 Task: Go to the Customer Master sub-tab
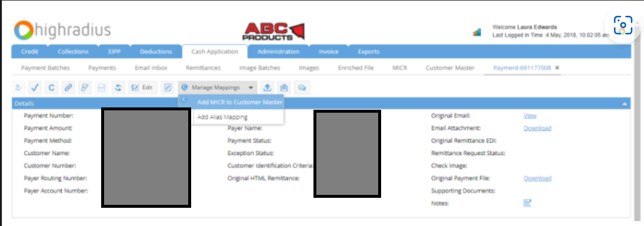tap(450, 68)
